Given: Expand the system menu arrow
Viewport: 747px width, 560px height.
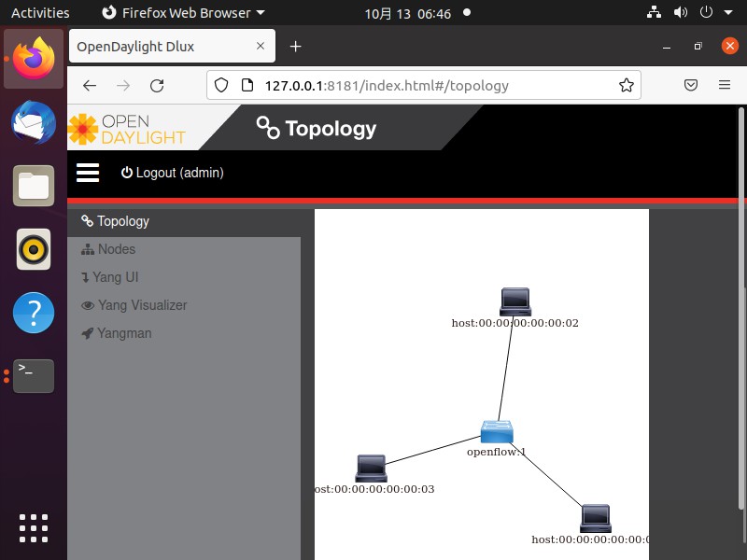Looking at the screenshot, I should (728, 13).
